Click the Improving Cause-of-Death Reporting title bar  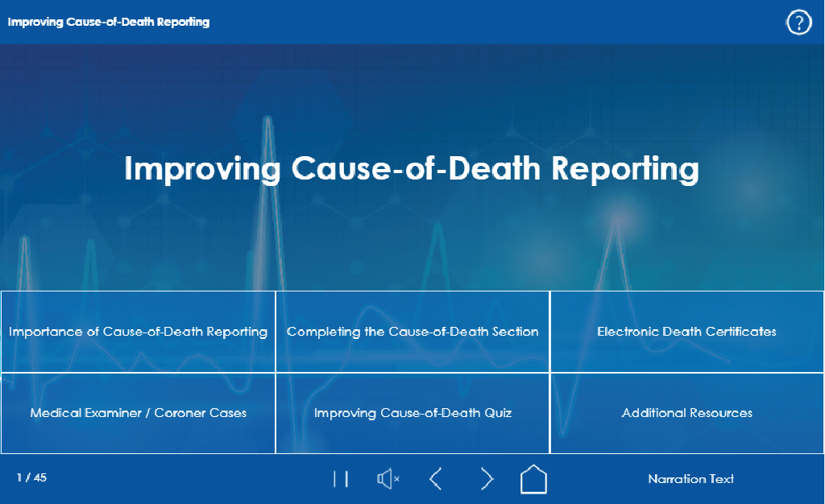click(x=107, y=22)
